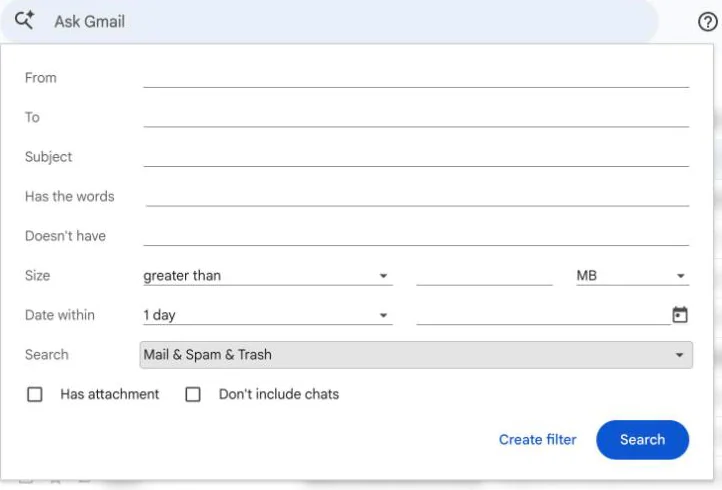Tick the Has attachment checkbox

coord(35,394)
